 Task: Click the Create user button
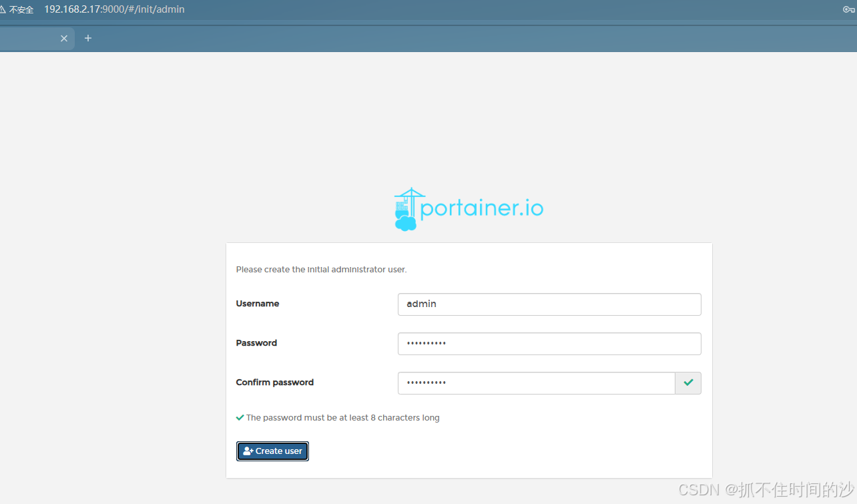coord(272,451)
